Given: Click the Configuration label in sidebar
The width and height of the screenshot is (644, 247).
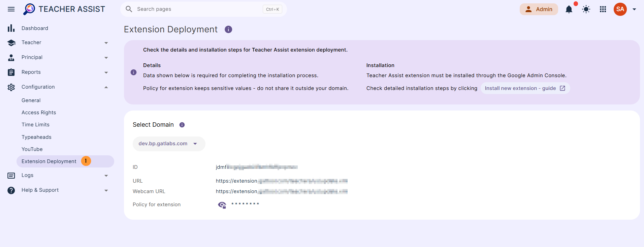Looking at the screenshot, I should [x=38, y=87].
